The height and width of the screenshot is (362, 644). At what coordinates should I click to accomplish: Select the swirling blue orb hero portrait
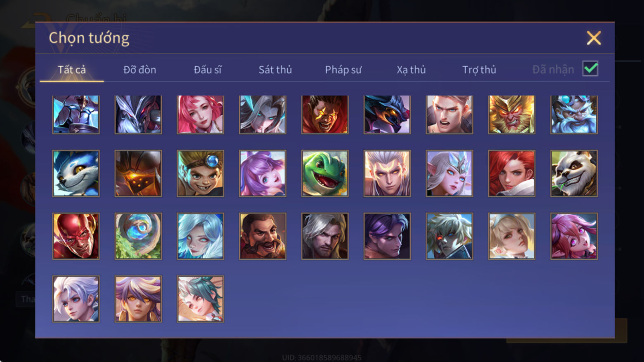[x=138, y=236]
